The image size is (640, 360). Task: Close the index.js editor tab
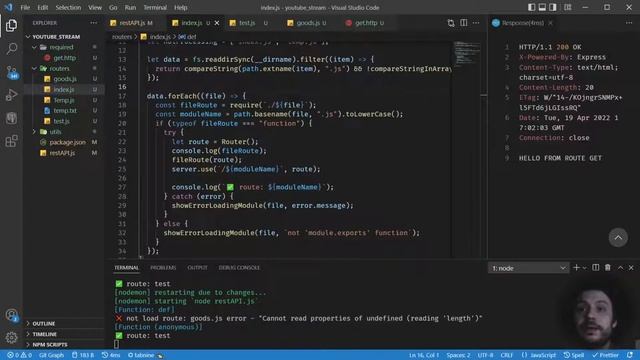point(217,23)
